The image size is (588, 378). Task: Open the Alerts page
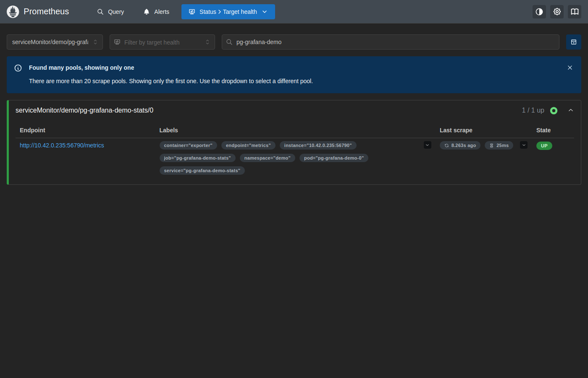click(156, 12)
